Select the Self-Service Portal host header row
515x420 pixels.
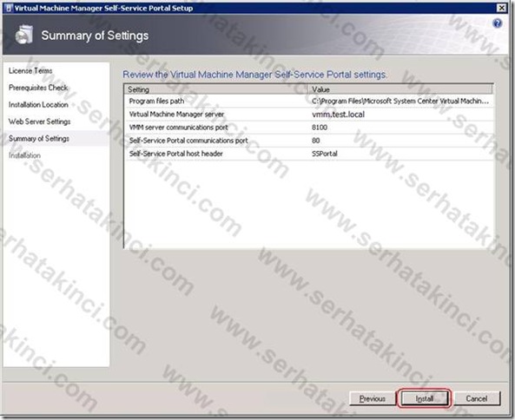[308, 154]
